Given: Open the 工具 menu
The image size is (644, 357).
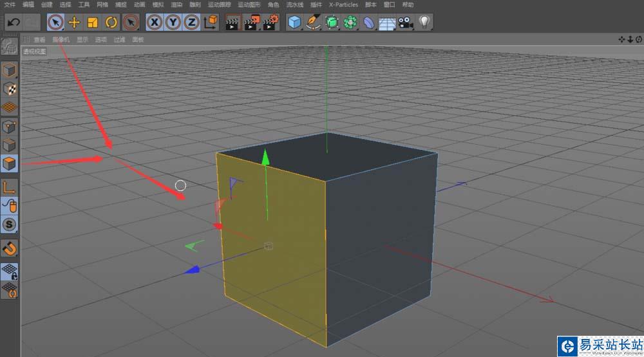Looking at the screenshot, I should (x=84, y=5).
